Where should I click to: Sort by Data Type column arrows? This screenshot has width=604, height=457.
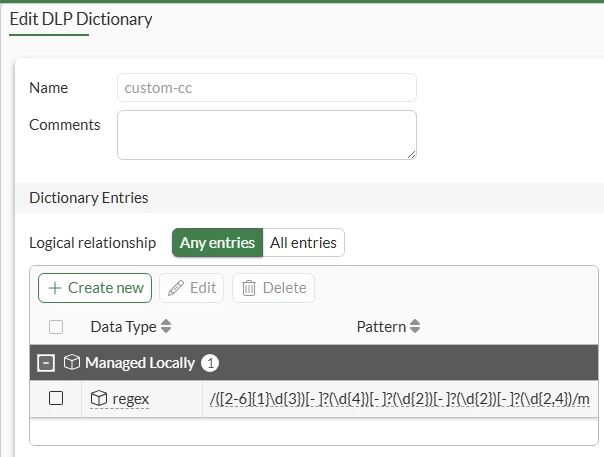166,326
